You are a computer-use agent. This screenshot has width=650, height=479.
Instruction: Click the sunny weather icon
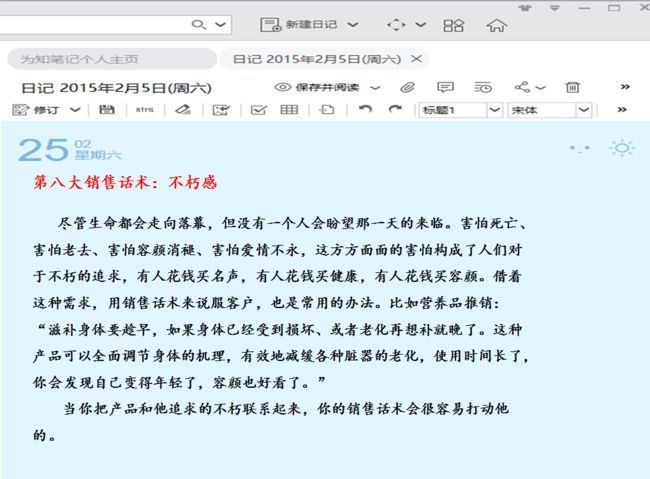coord(622,148)
